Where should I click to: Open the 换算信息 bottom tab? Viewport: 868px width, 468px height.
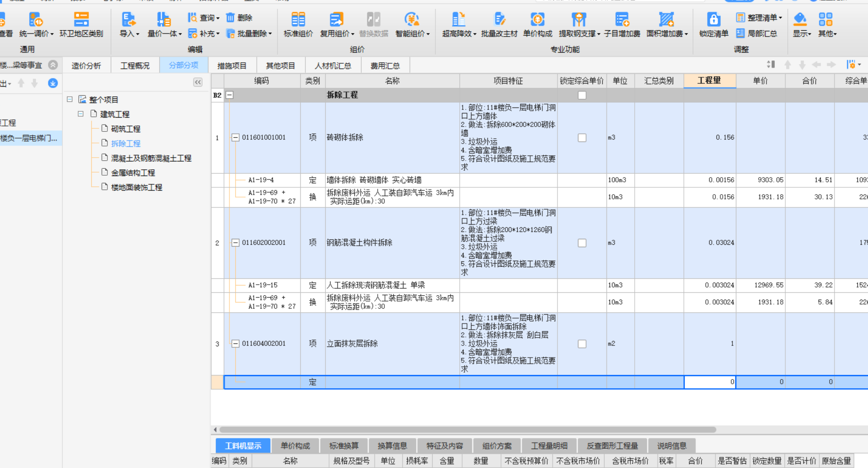pyautogui.click(x=392, y=446)
